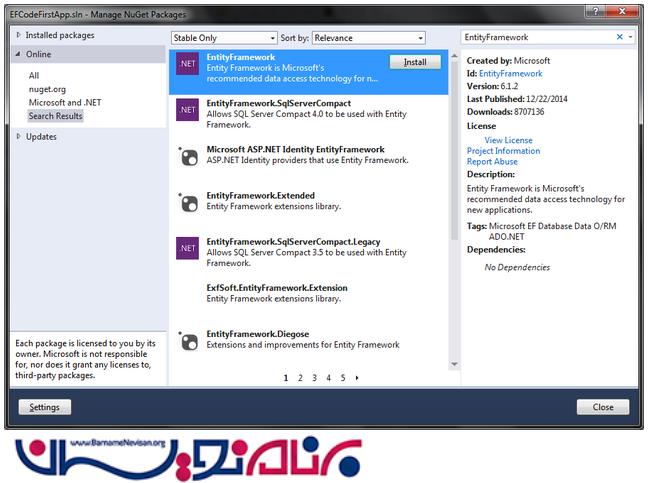Click the Microsoft ASP.NET Identity EntityFramework package icon
Viewport: 648px width, 483px height.
[x=188, y=156]
